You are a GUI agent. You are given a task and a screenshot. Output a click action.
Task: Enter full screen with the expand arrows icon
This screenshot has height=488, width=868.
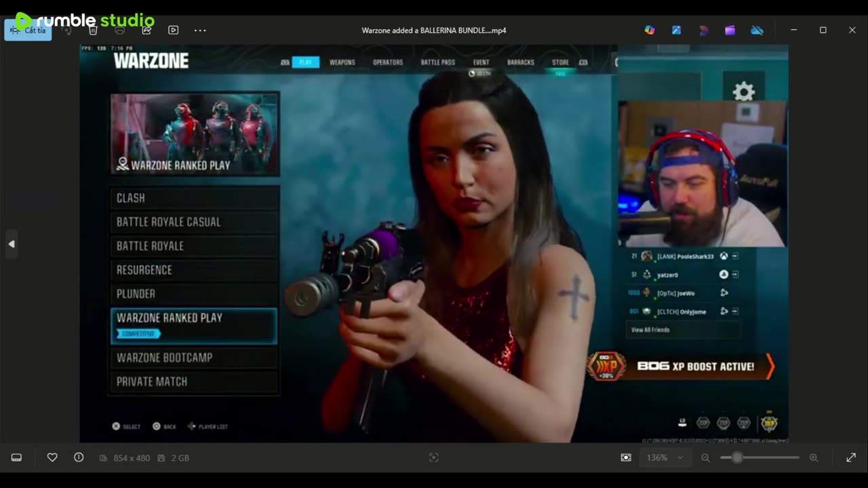pyautogui.click(x=851, y=458)
